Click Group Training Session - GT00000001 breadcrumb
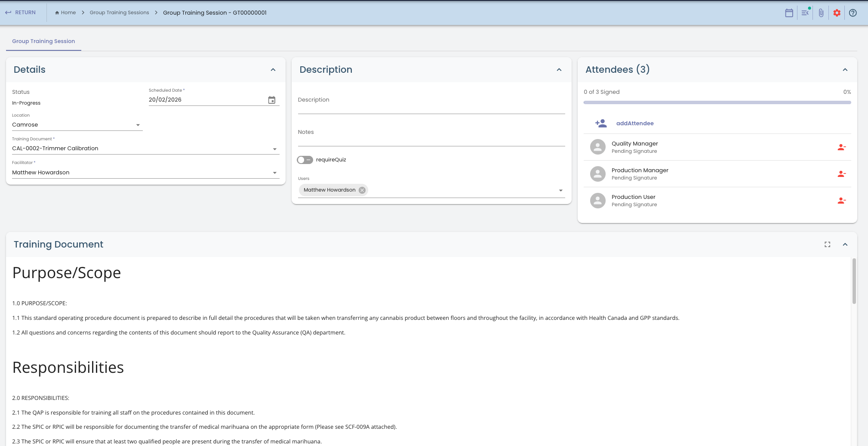The image size is (868, 446). click(215, 12)
